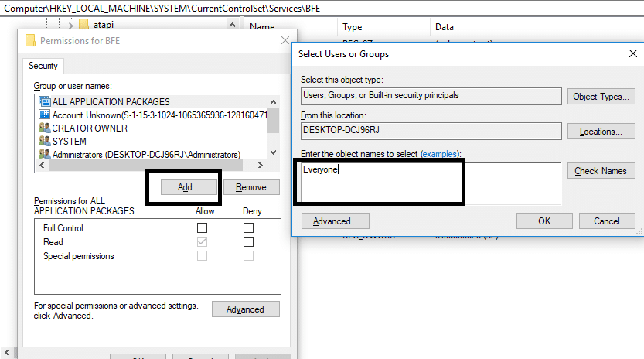Click the Add... button
Screen dimensions: 644x359
pyautogui.click(x=189, y=187)
